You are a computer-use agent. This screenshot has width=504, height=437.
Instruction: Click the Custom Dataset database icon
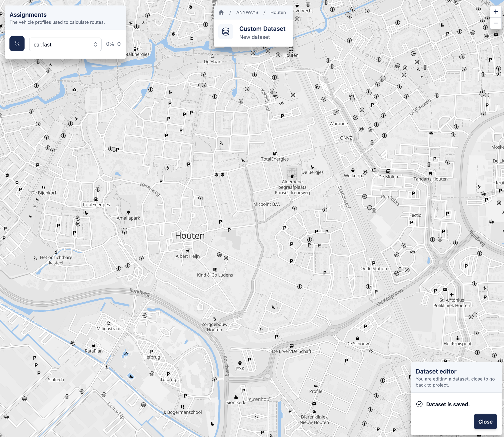click(226, 32)
